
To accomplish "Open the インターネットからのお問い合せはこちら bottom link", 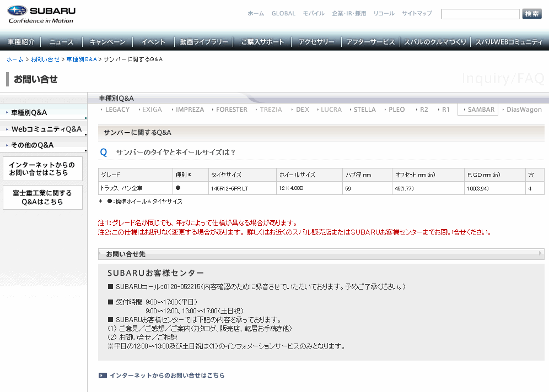I will [x=167, y=375].
